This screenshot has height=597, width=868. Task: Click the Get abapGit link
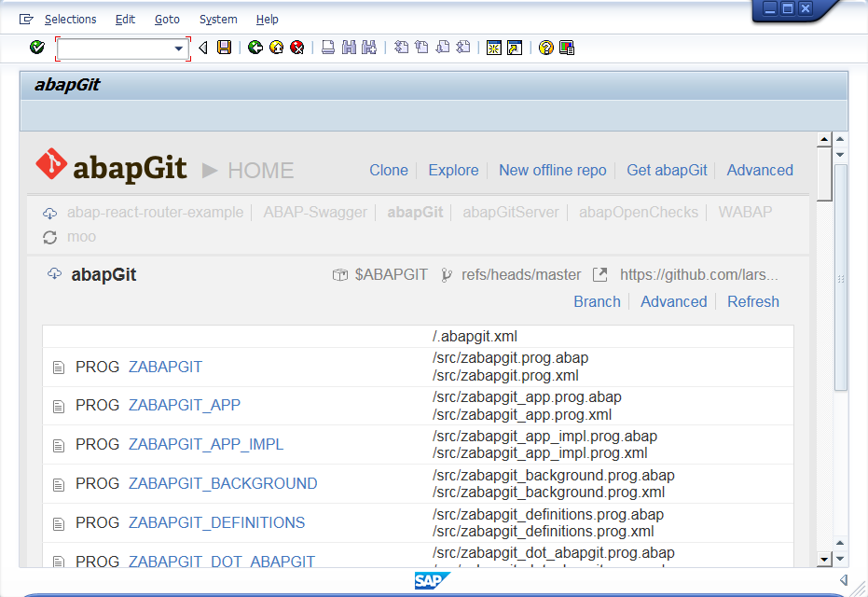667,170
